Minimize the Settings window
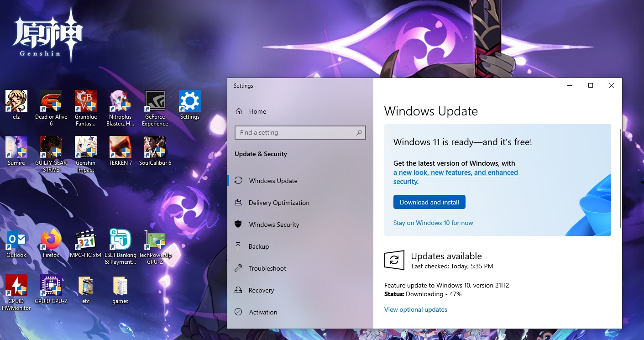Viewport: 644px width, 340px height. 570,85
